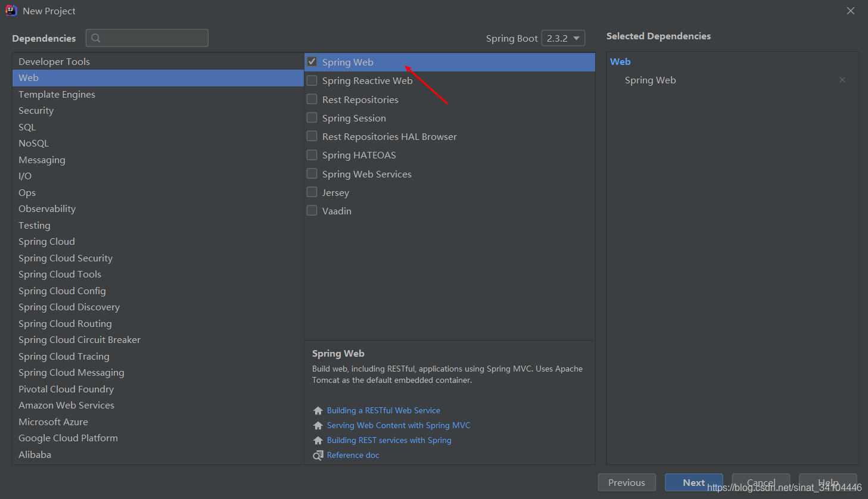Close the New Project dialog

(x=851, y=11)
